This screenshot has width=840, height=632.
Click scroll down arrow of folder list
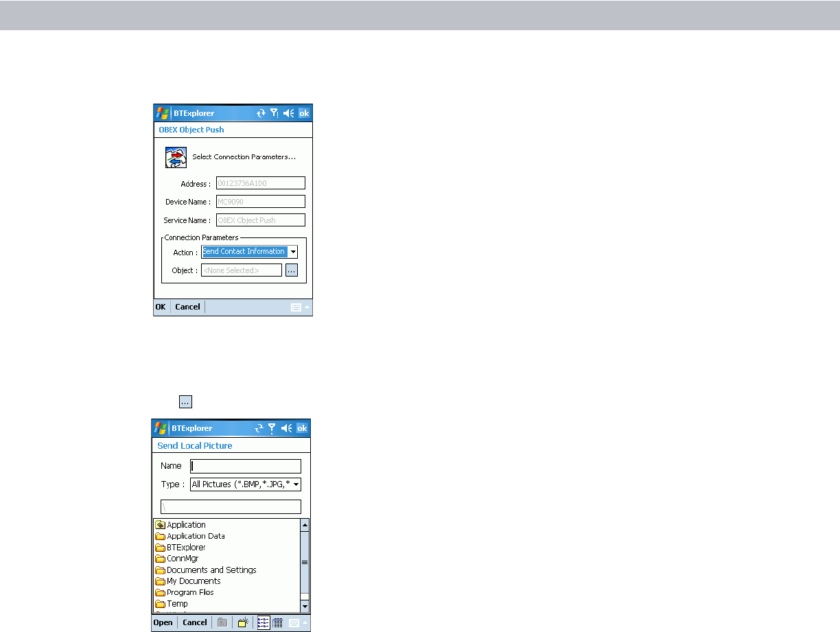pos(305,607)
